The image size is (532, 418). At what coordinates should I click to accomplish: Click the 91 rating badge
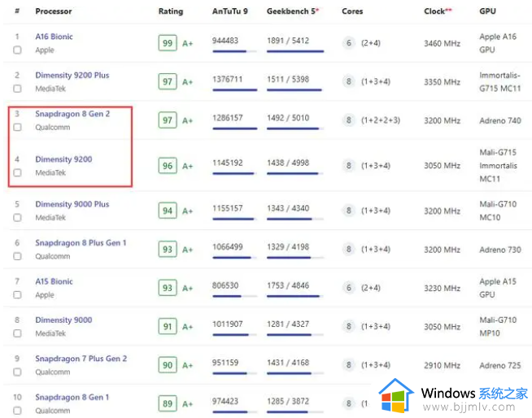click(168, 327)
